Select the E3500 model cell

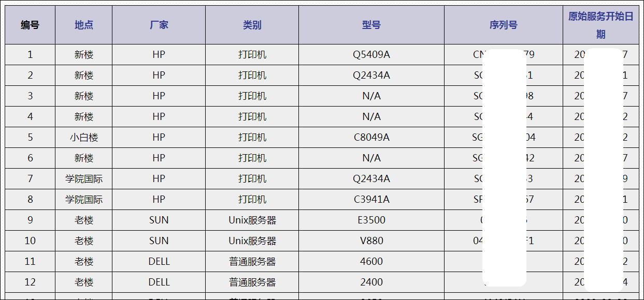[x=371, y=220]
